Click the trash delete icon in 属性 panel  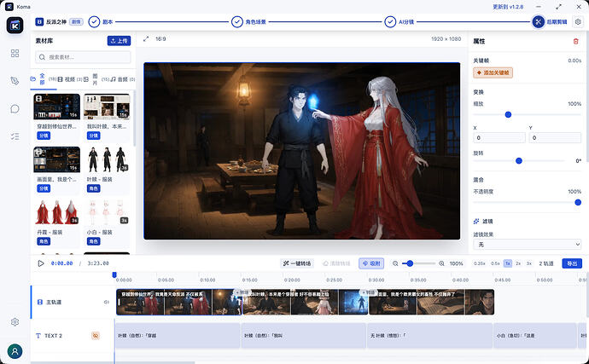tap(575, 41)
